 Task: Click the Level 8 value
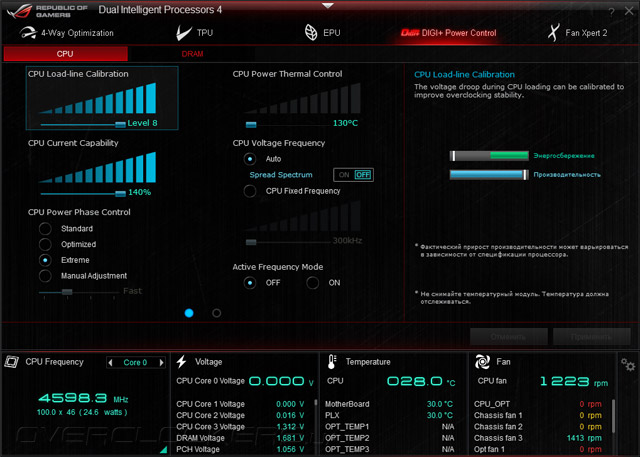point(142,123)
